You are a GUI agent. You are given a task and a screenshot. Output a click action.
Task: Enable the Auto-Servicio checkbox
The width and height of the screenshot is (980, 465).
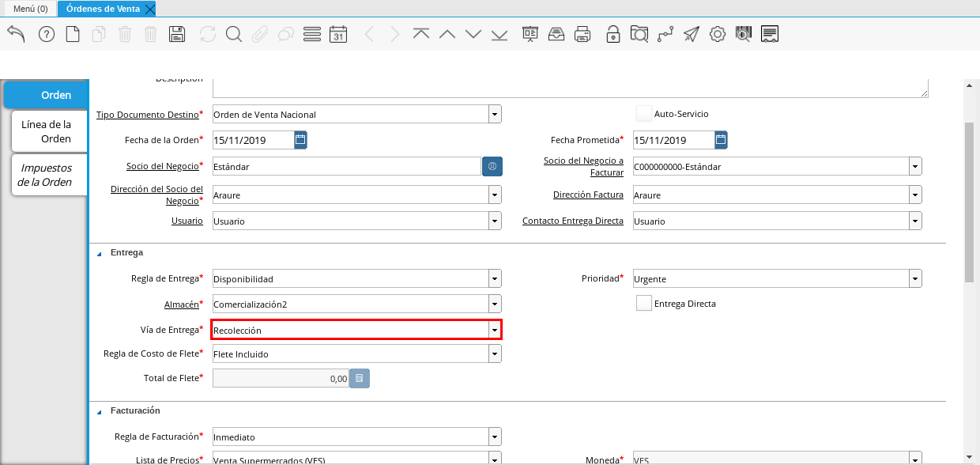pos(643,114)
